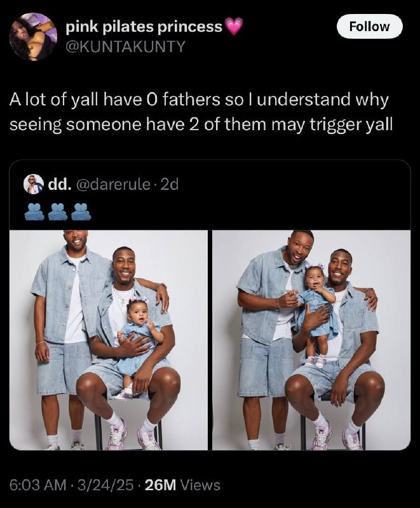Click the dd. display name in quote

(60, 184)
